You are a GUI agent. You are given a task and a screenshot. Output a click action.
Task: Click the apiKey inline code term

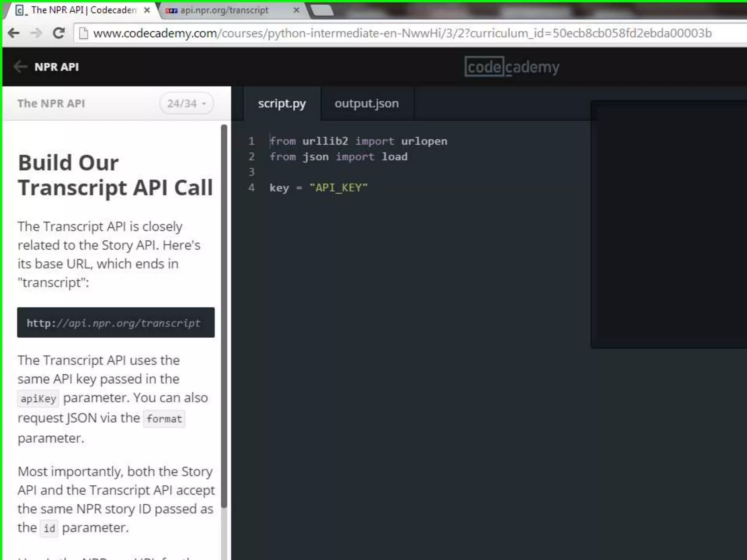(38, 398)
